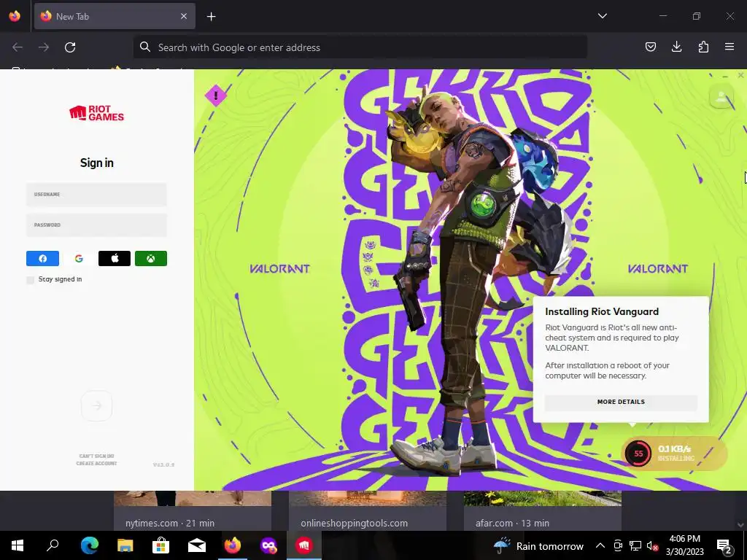Sign in with the Apple button
Image resolution: width=747 pixels, height=560 pixels.
[115, 259]
